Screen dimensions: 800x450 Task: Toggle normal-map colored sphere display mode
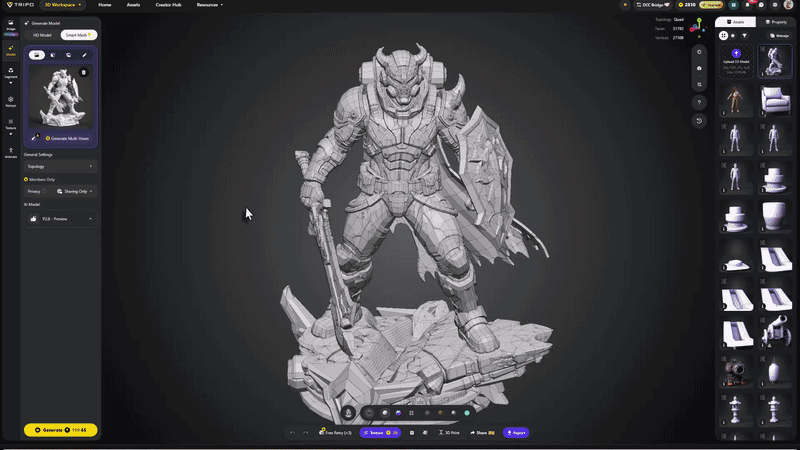tap(398, 413)
